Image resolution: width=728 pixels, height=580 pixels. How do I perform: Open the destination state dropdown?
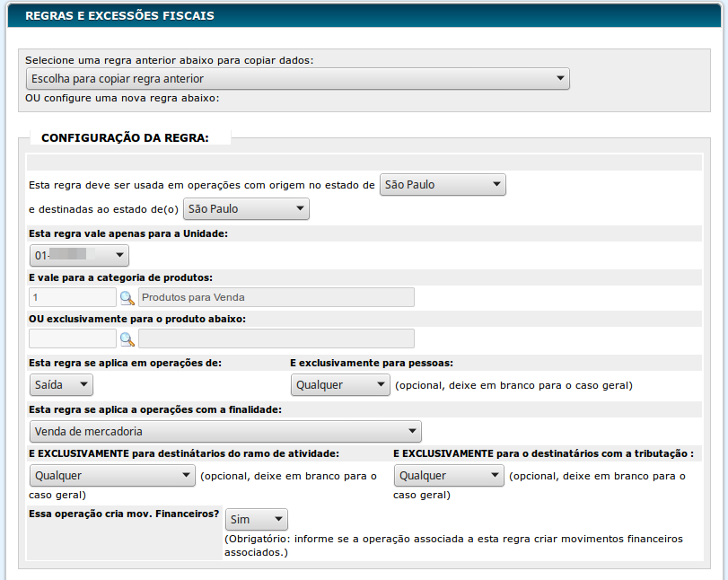(x=246, y=209)
